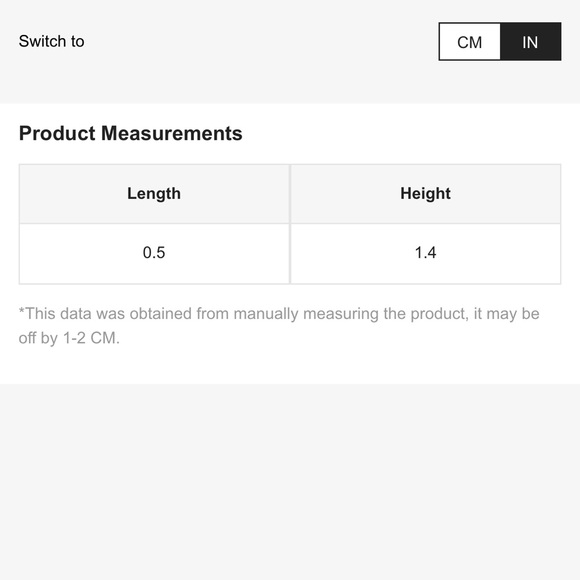Click the "Switch to" label
Screen dimensions: 580x580
[51, 41]
